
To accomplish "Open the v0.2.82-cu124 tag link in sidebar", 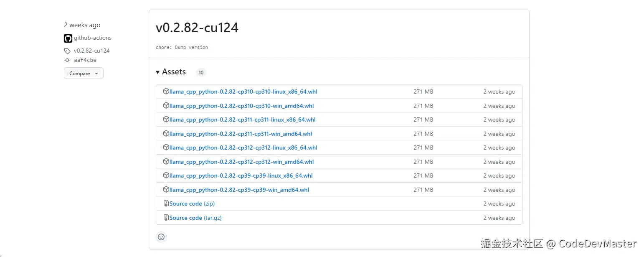I will [91, 51].
